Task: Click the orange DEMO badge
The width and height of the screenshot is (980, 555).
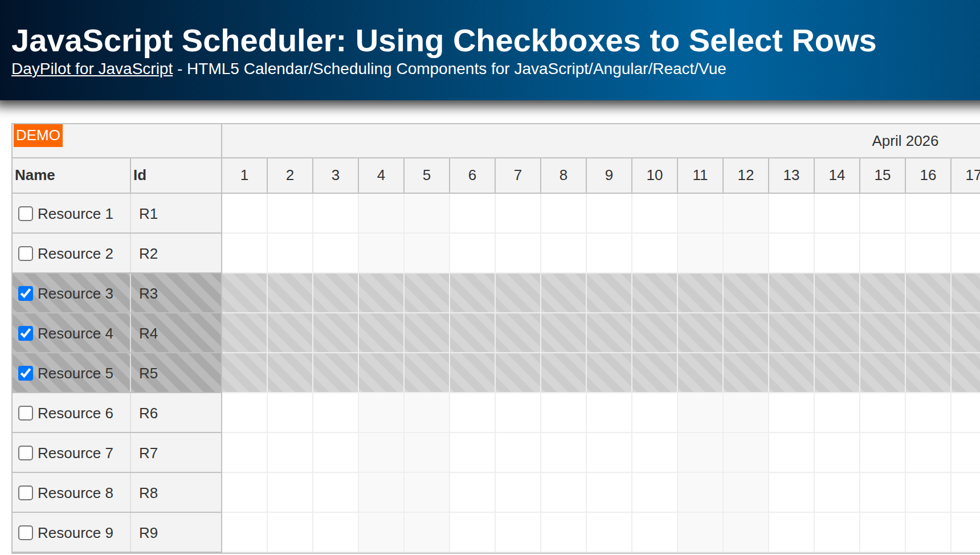Action: pyautogui.click(x=38, y=136)
